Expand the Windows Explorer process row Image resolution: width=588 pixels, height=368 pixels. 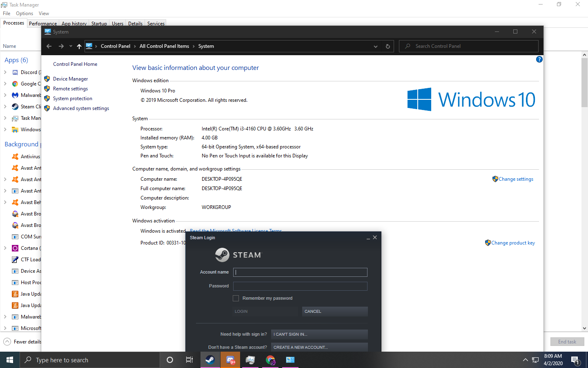coord(5,130)
